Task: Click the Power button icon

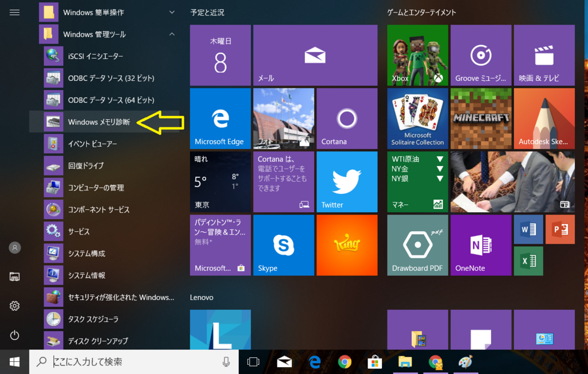Action: pyautogui.click(x=14, y=335)
